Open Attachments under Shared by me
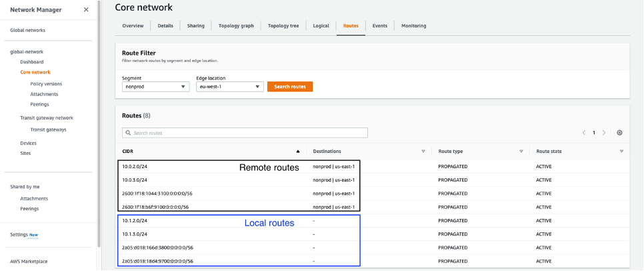 coord(34,199)
